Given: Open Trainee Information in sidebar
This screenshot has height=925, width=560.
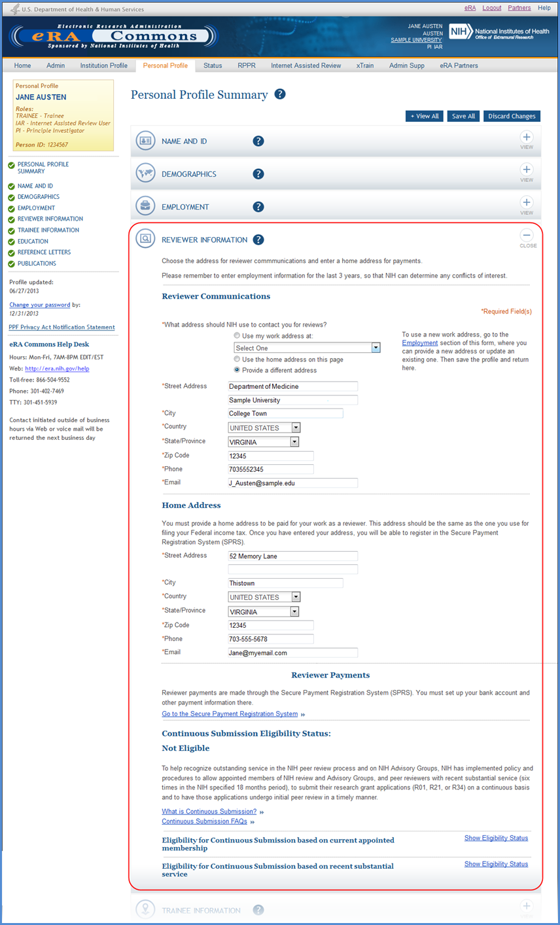Looking at the screenshot, I should pos(48,230).
